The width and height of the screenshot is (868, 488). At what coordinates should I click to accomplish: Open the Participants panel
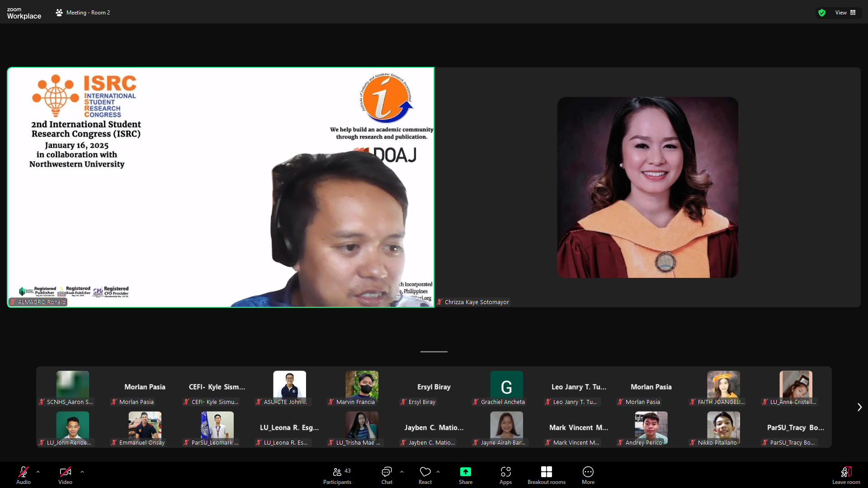point(337,475)
